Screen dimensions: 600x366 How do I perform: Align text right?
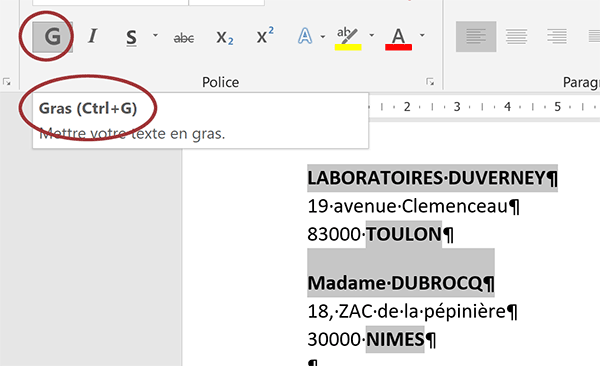point(557,37)
